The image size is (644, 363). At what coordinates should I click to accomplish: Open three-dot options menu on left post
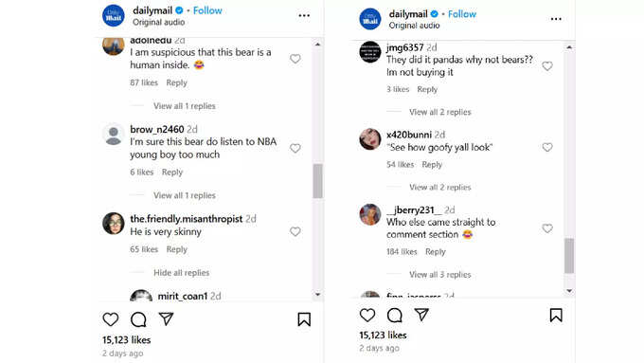(304, 15)
